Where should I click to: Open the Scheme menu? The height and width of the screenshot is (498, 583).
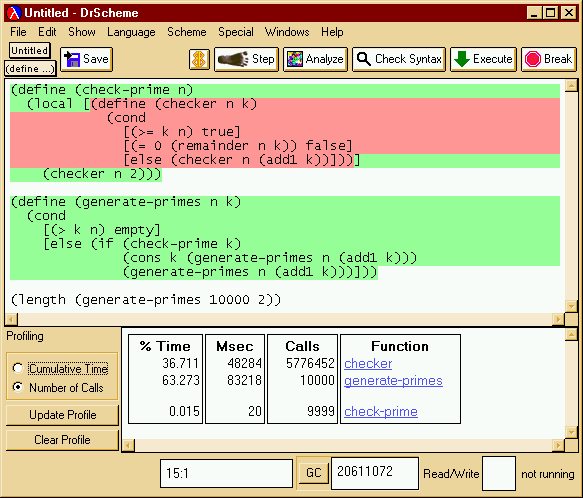click(187, 32)
